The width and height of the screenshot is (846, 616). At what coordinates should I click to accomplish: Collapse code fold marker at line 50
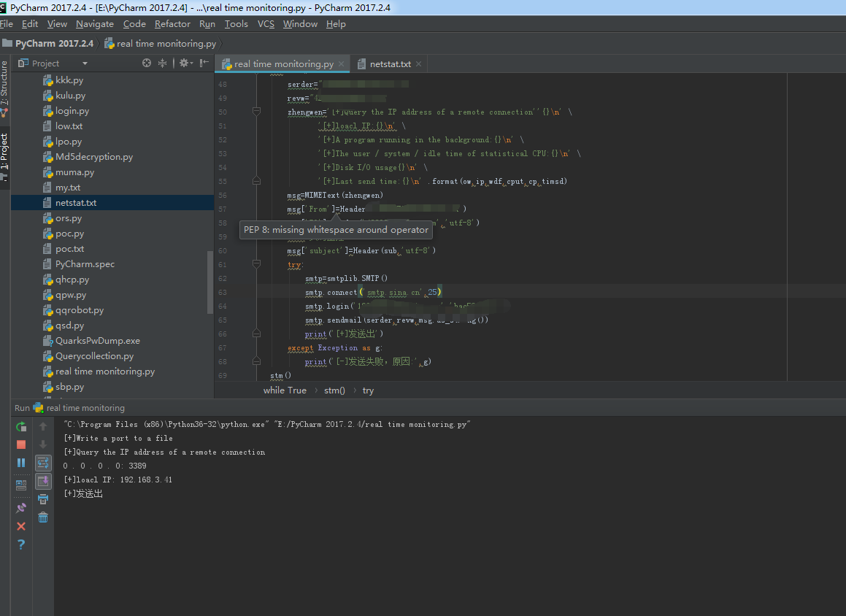pos(256,111)
